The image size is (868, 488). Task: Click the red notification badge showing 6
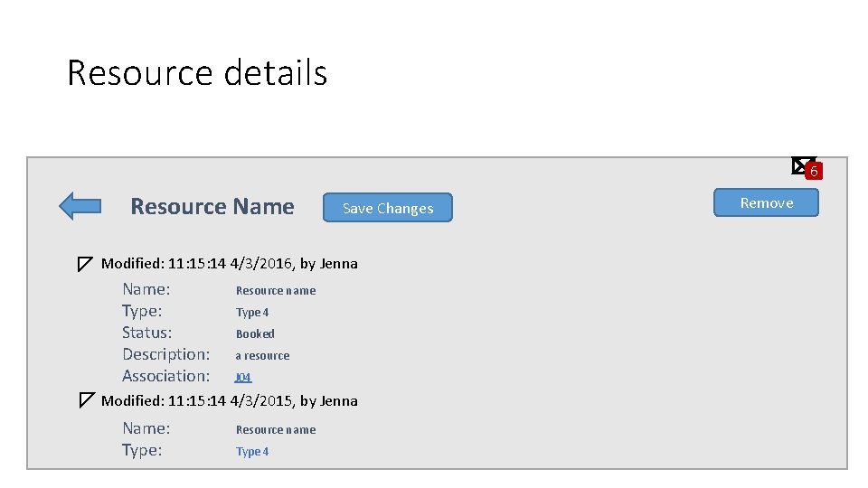pyautogui.click(x=815, y=171)
